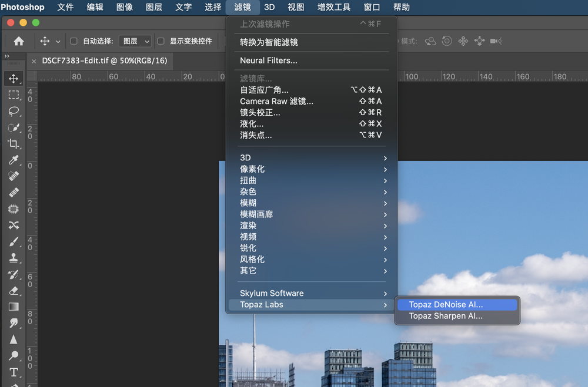Choose Topaz DeNoise AI from submenu
Screen dimensions: 588x387
click(457, 305)
